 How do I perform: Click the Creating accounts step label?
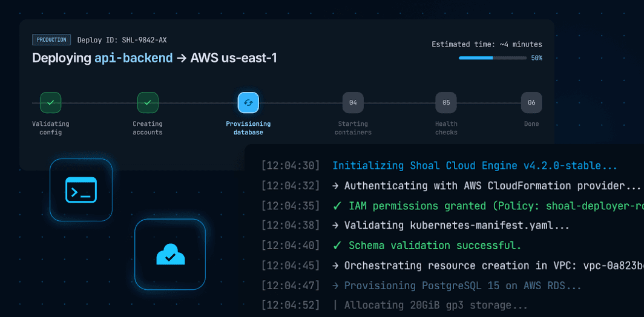coord(148,128)
